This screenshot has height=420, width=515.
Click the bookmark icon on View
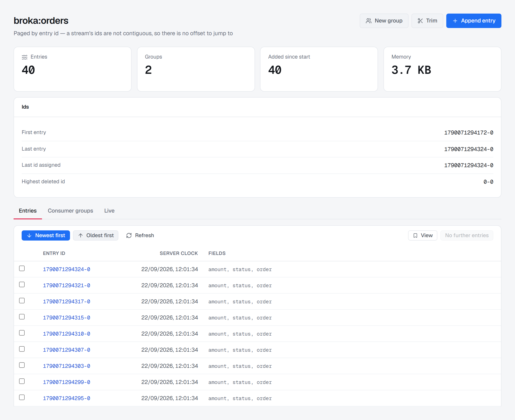415,235
